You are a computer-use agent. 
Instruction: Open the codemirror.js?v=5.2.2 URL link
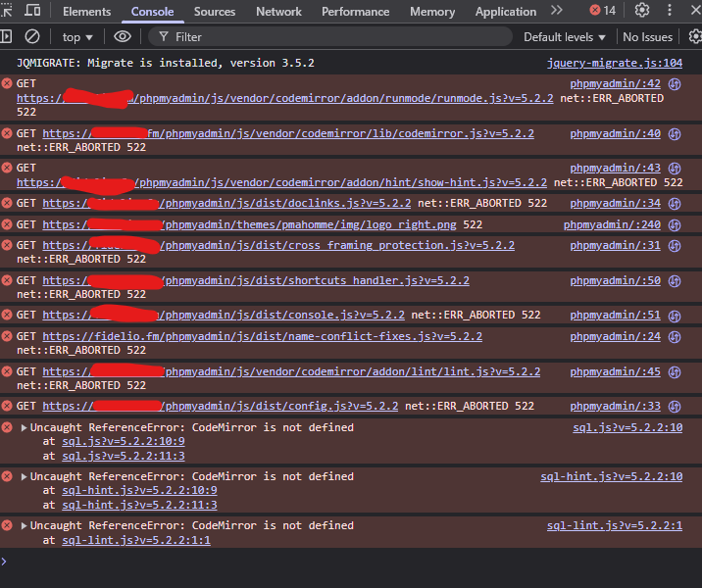click(x=288, y=134)
